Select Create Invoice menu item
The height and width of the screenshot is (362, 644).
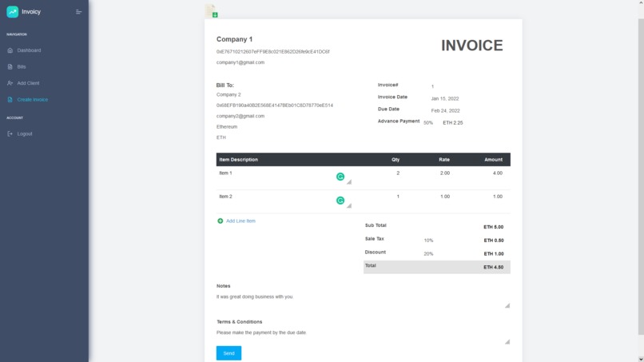pos(33,99)
